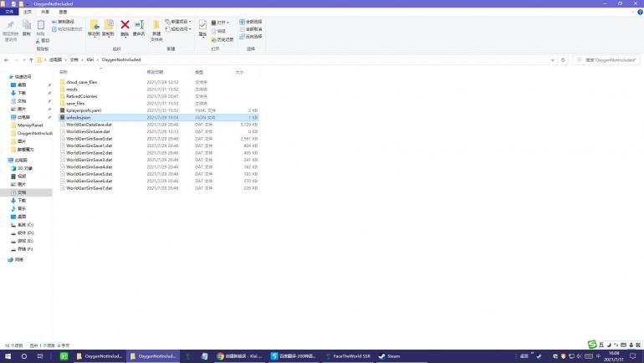Click the Up one level arrow
This screenshot has height=363, width=644.
(31, 60)
